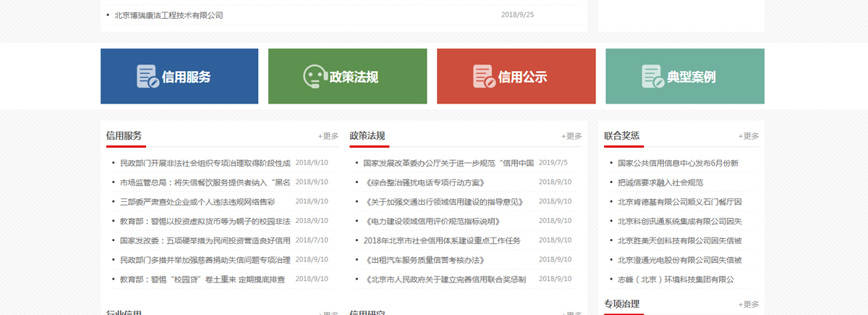Click date 2018/7/10 beside 国家发改委 article
Screen dimensions: 868x315
coord(312,240)
